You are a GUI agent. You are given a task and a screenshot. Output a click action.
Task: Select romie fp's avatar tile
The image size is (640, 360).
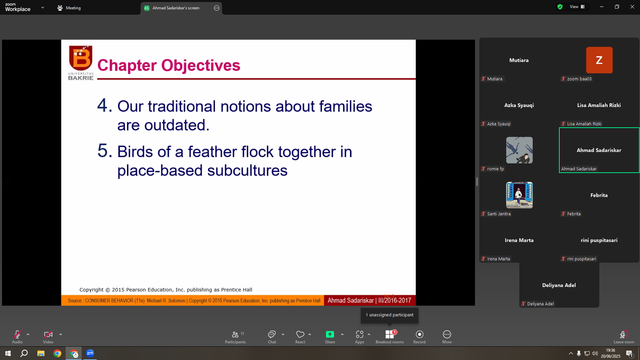pos(519,150)
